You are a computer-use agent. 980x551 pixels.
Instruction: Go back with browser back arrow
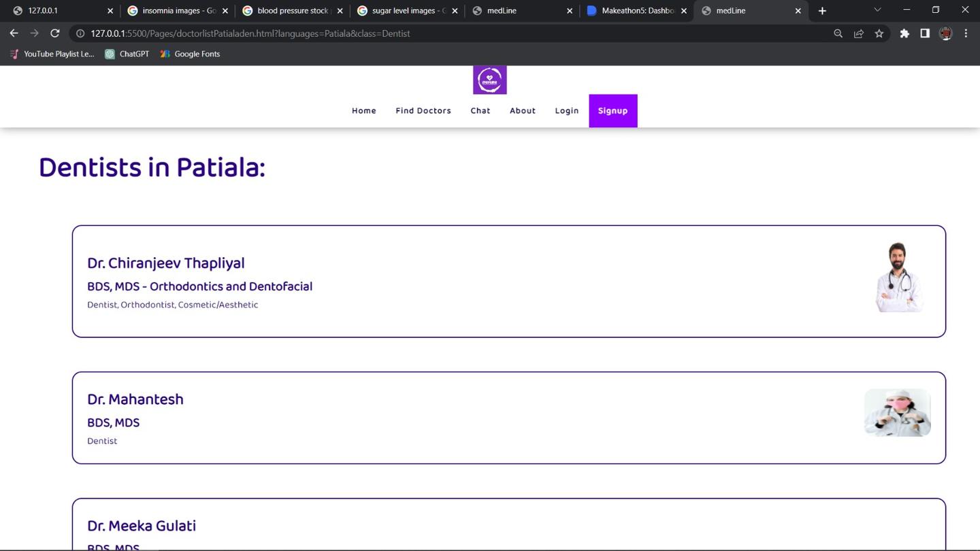14,33
